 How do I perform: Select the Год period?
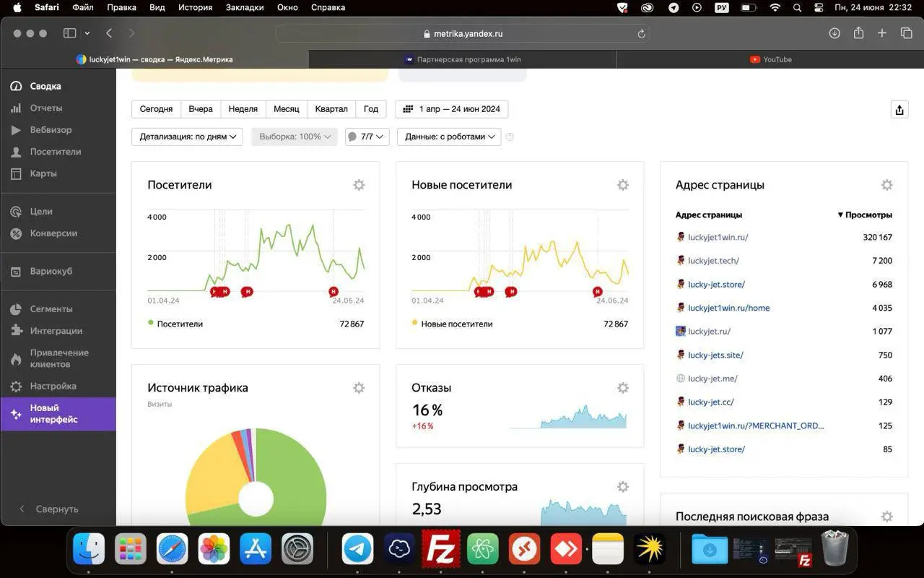(x=371, y=109)
